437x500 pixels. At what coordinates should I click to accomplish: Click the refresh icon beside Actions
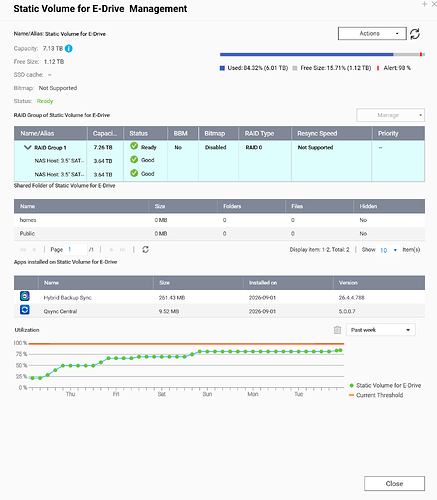tap(415, 34)
